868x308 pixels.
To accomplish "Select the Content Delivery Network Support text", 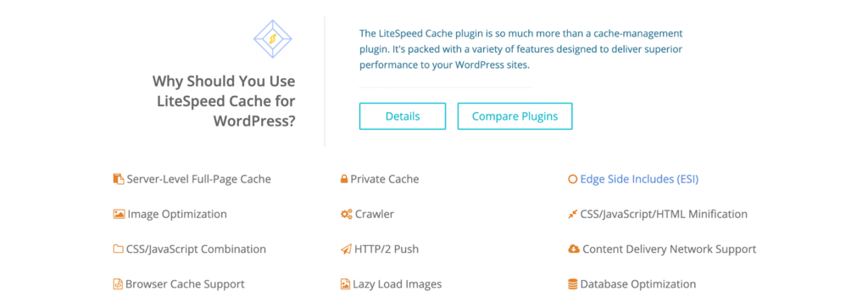I will pyautogui.click(x=670, y=249).
